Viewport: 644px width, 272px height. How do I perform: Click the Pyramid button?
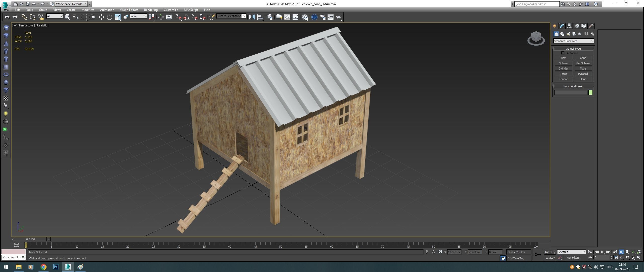(583, 74)
